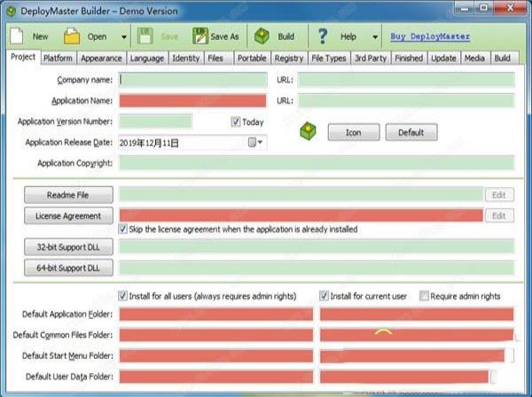Viewport: 532px width, 397px height.
Task: Click the red License Agreement path field
Action: tap(301, 215)
